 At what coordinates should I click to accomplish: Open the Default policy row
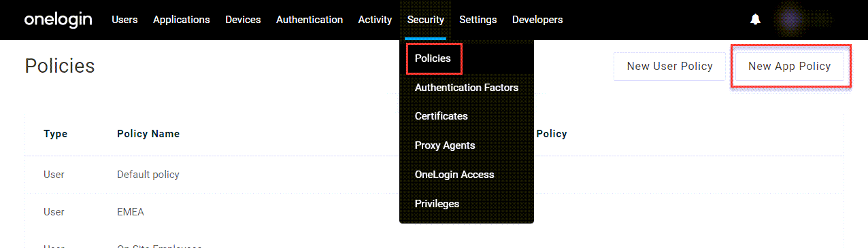(x=434, y=175)
